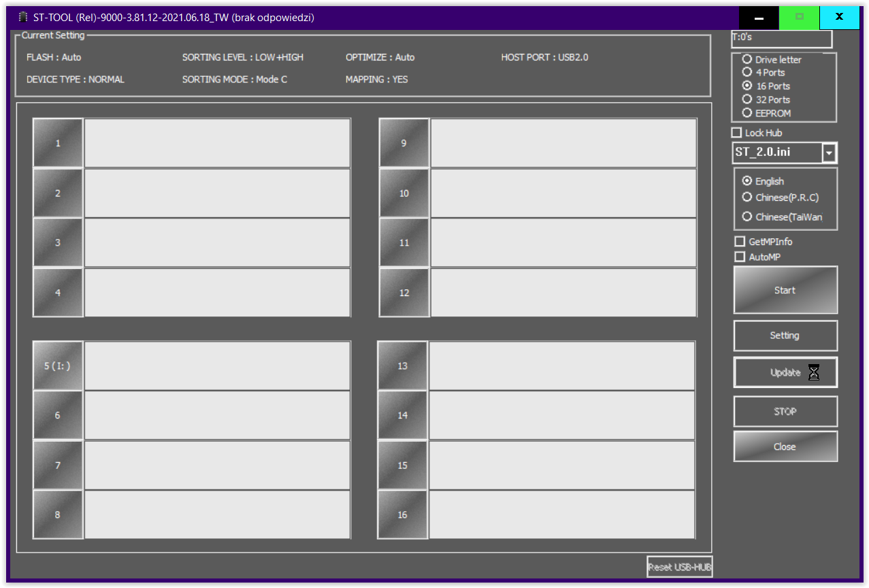Click the HOST PORT : USB2.0 text

click(x=544, y=57)
